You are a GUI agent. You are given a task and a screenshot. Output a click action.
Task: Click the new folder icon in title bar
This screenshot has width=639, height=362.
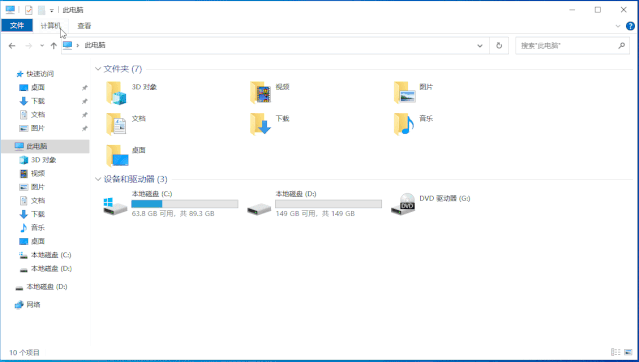42,10
